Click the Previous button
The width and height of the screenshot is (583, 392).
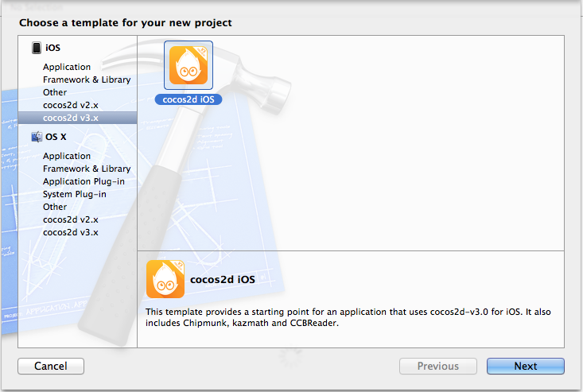click(x=438, y=366)
